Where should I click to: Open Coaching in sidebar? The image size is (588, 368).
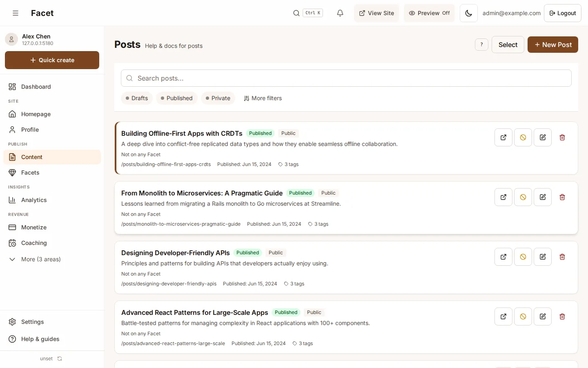[52, 243]
